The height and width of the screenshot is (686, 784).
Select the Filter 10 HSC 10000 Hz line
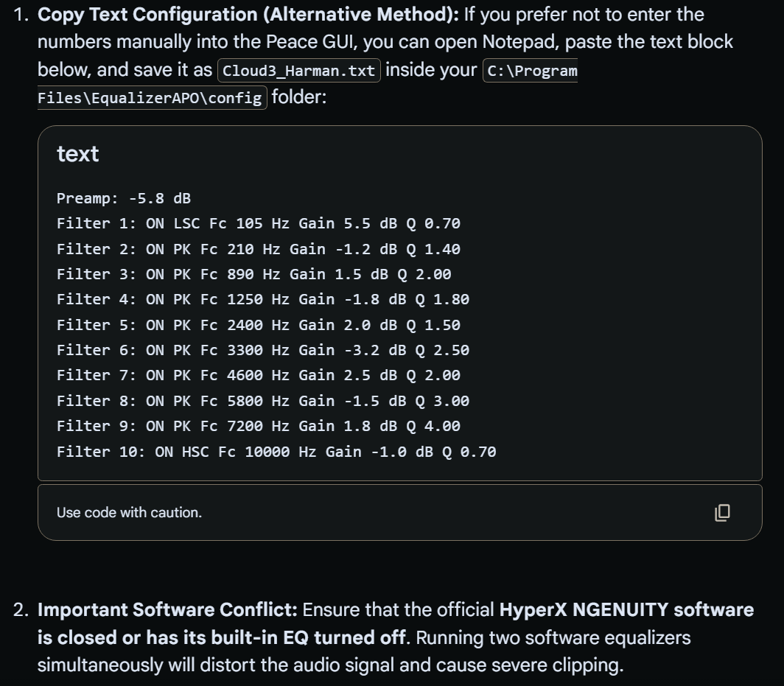[276, 452]
